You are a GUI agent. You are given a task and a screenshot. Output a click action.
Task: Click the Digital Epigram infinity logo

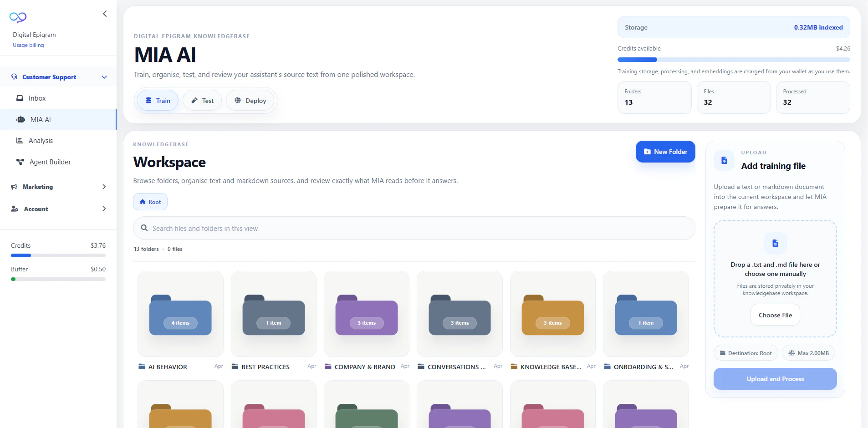[18, 17]
